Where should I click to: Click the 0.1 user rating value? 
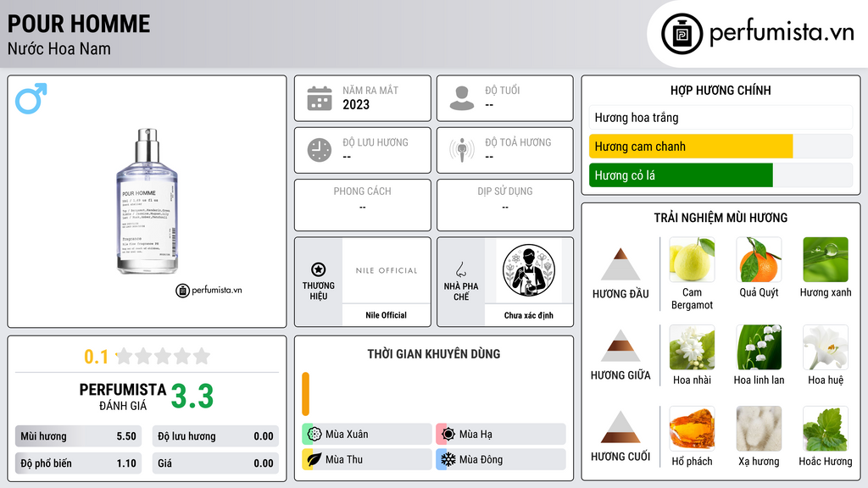[96, 357]
